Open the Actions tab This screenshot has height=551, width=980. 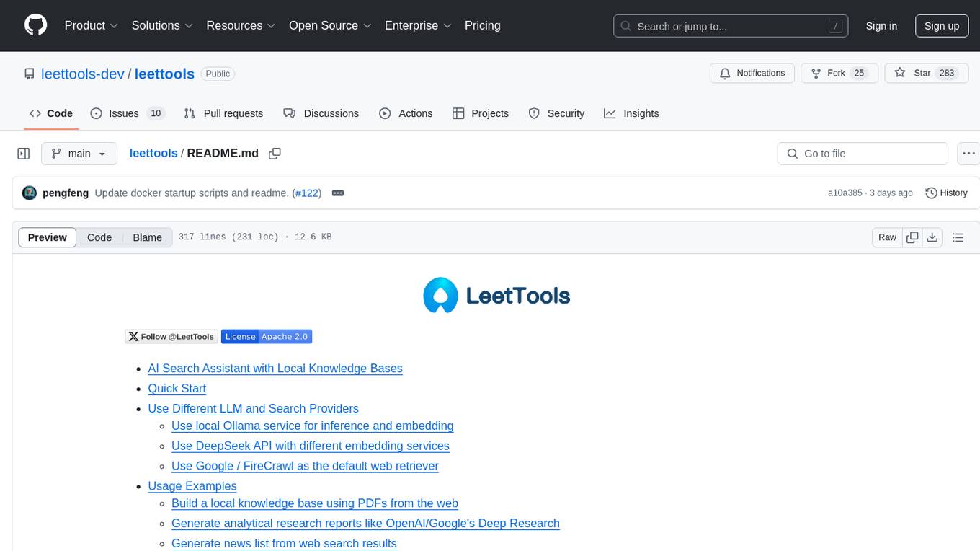click(x=406, y=113)
